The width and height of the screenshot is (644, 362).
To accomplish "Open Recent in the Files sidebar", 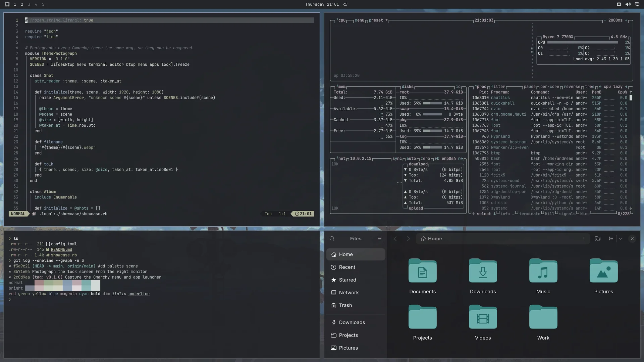I will tap(356, 267).
